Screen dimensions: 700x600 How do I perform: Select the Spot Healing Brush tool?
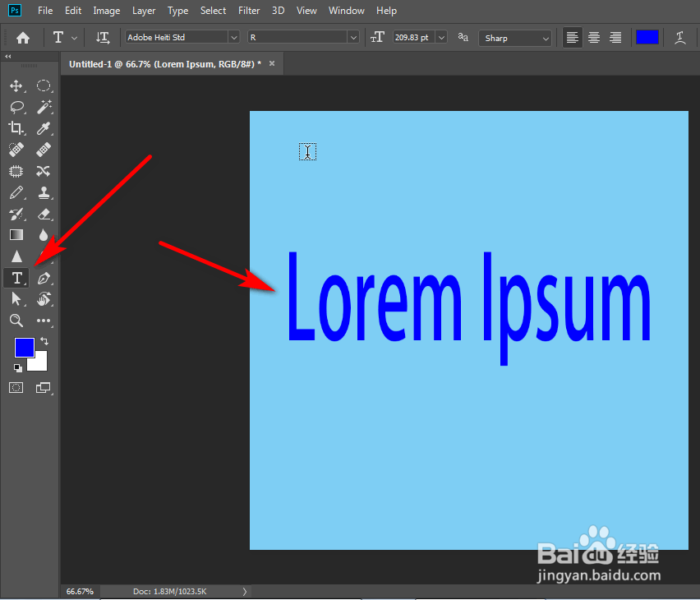[x=16, y=150]
